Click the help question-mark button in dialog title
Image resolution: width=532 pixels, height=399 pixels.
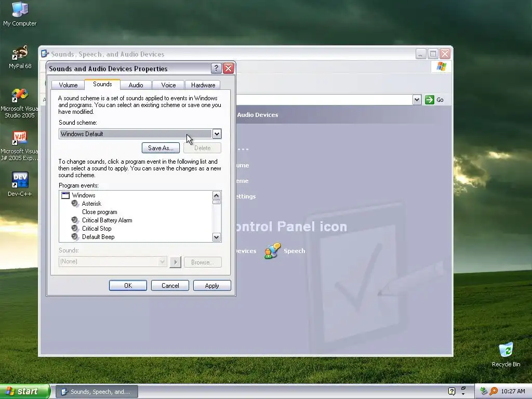pyautogui.click(x=216, y=69)
